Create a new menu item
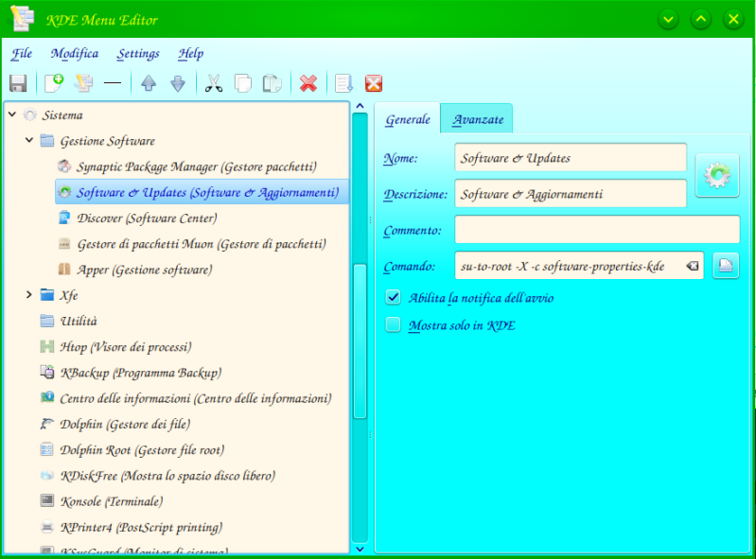 coord(54,83)
